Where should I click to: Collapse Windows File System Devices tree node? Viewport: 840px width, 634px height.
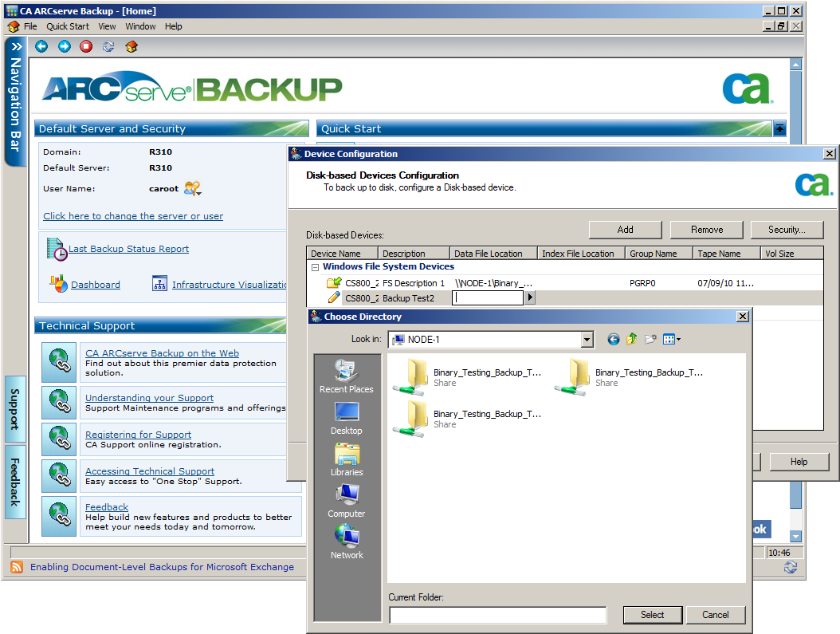point(315,267)
